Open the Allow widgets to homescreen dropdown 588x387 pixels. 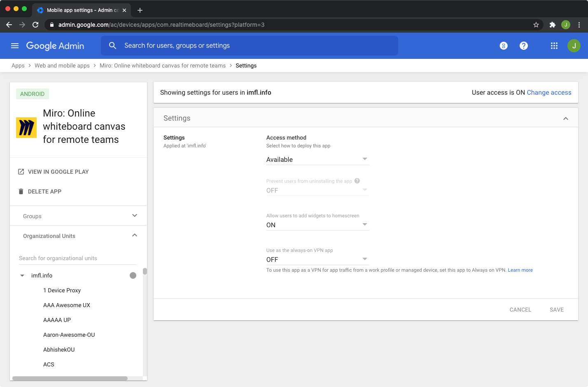317,225
